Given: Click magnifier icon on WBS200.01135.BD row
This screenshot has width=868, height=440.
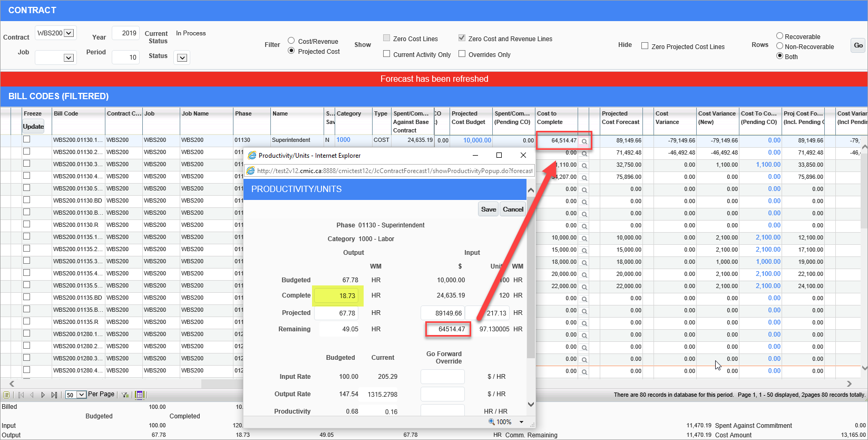Looking at the screenshot, I should point(584,299).
